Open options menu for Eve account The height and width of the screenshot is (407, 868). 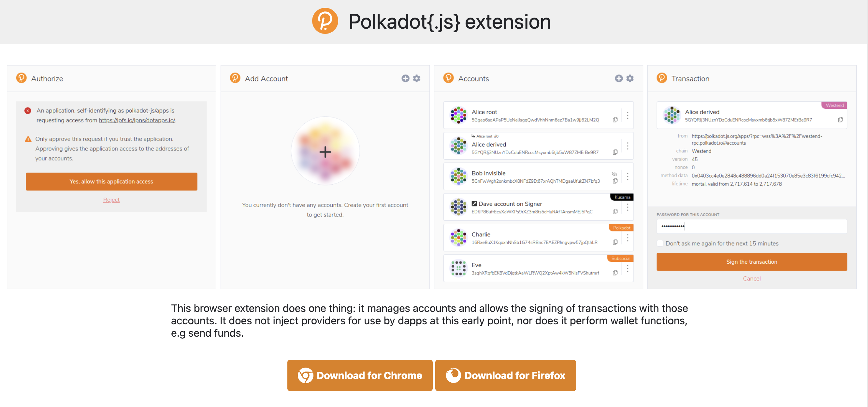pyautogui.click(x=628, y=268)
